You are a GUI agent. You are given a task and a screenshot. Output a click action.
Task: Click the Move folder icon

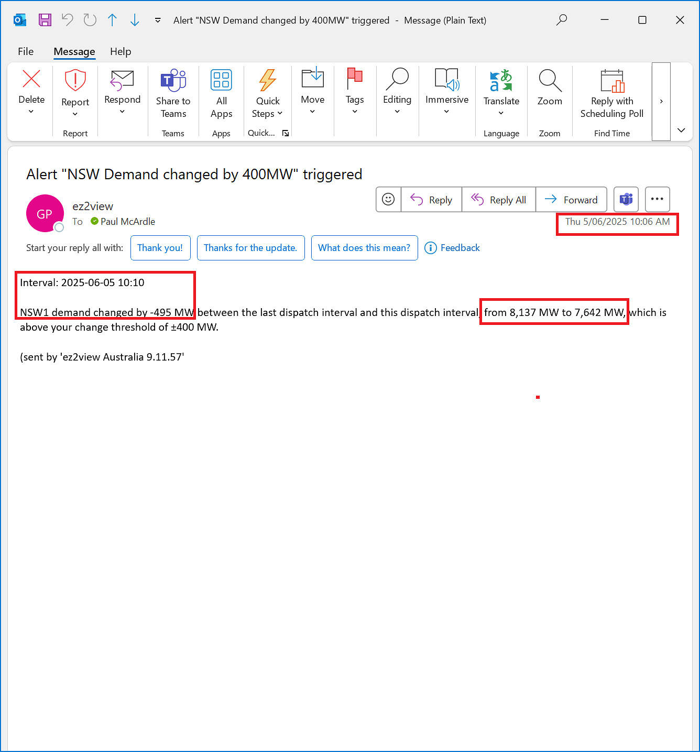[313, 78]
